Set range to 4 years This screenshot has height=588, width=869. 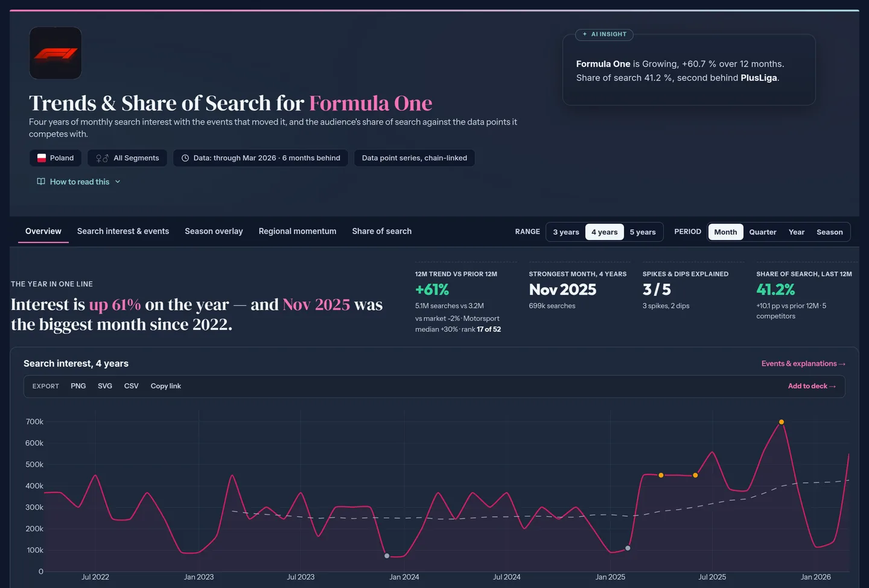[605, 232]
